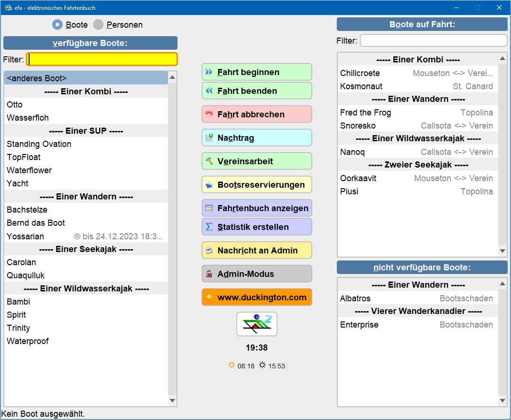
Task: Select the Personen radio button
Action: pos(98,25)
